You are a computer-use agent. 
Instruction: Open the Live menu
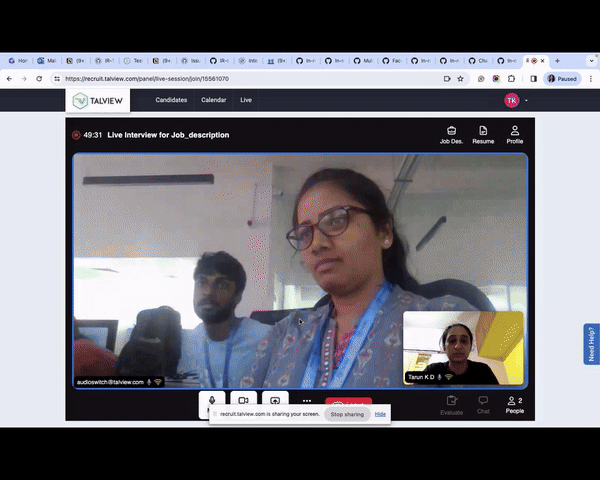(x=246, y=100)
